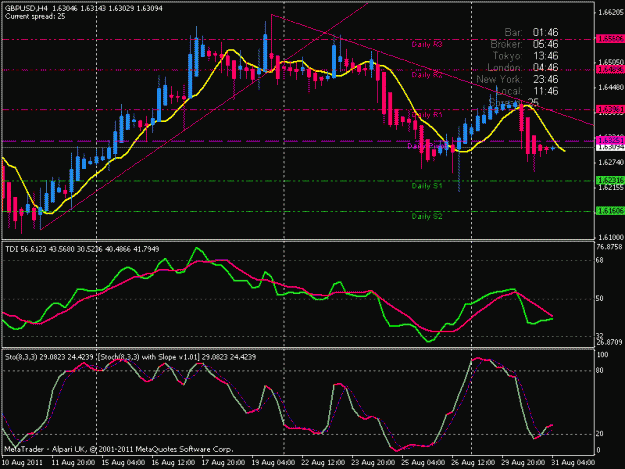Click the "17 Aug 20:00" time axis label
625x469 pixels.
click(223, 462)
